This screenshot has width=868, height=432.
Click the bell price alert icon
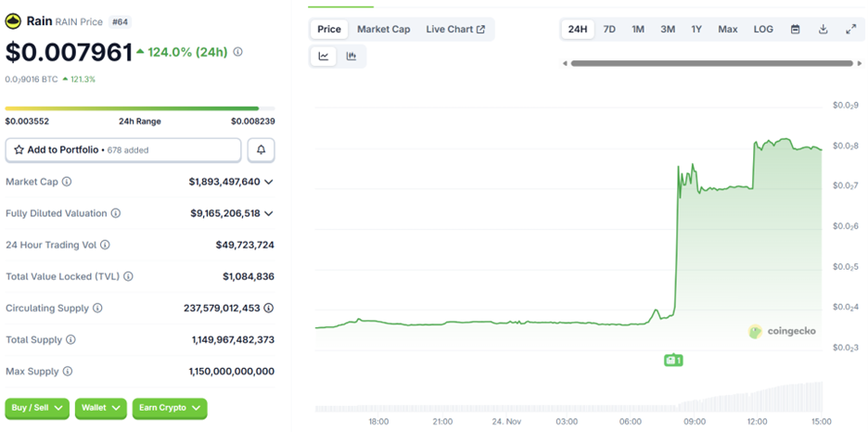tap(262, 149)
